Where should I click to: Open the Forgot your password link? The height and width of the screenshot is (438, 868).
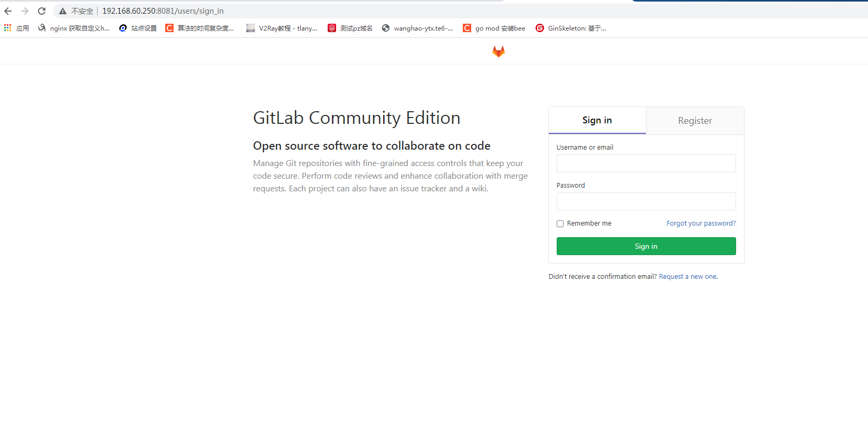coord(701,223)
